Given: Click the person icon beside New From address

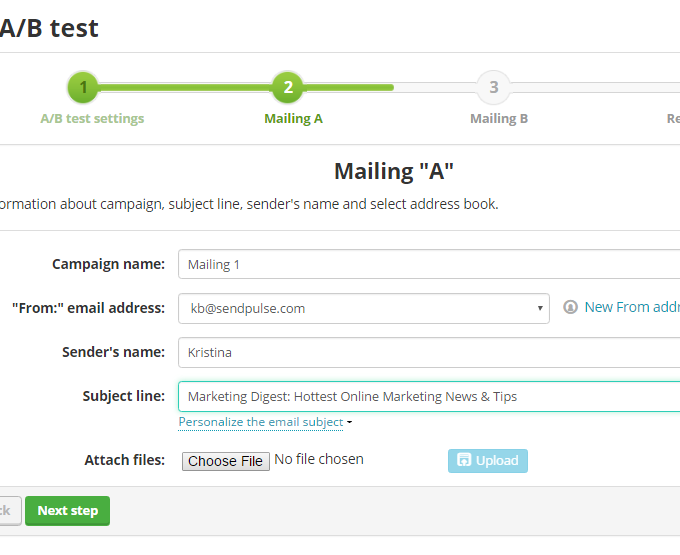Looking at the screenshot, I should (571, 308).
